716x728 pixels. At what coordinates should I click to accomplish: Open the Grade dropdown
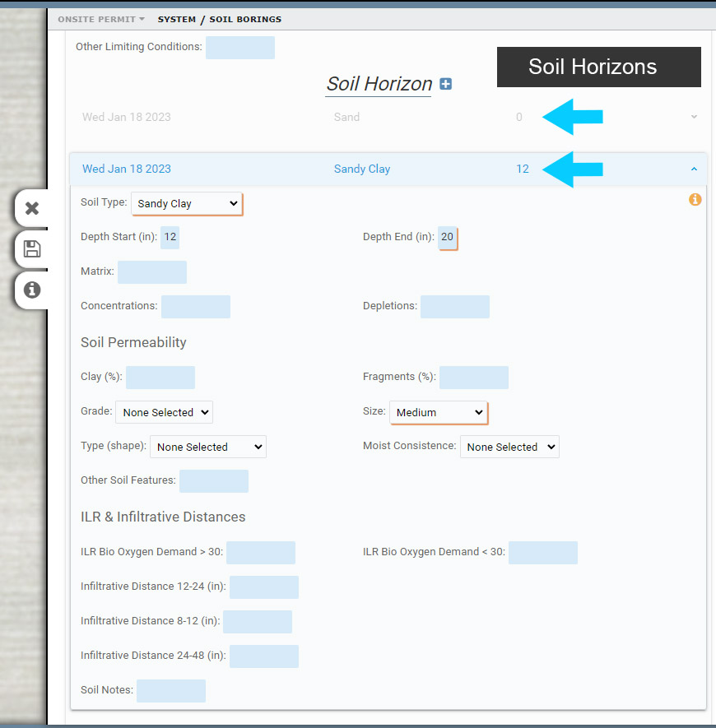tap(164, 412)
